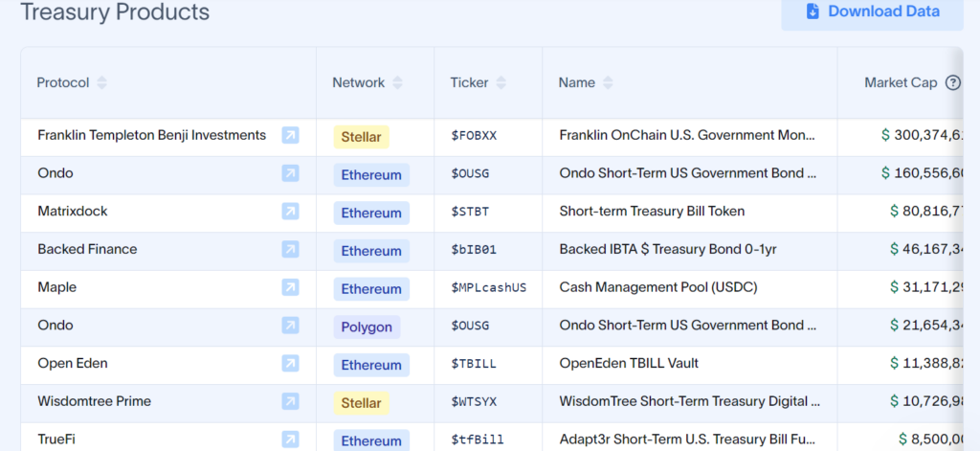Open external link icon for Wisdomtree Prime
Image resolution: width=980 pixels, height=451 pixels.
pos(290,401)
